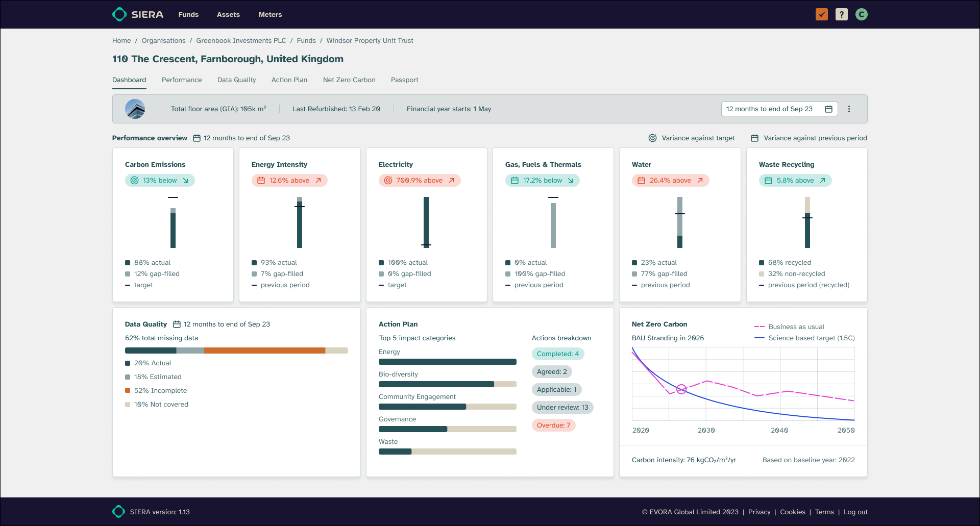This screenshot has width=980, height=526.
Task: Navigate to Greenbook Investments PLC breadcrumb
Action: [x=241, y=40]
